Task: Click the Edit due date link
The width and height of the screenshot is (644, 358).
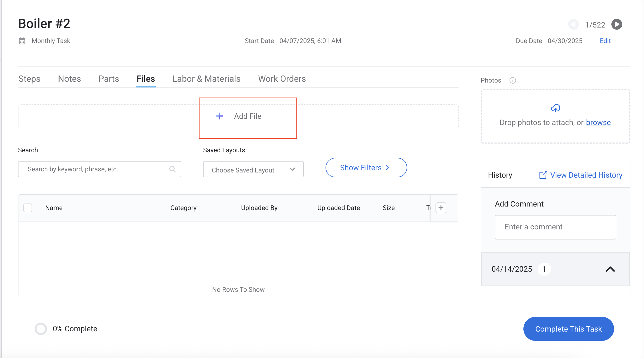Action: tap(605, 41)
